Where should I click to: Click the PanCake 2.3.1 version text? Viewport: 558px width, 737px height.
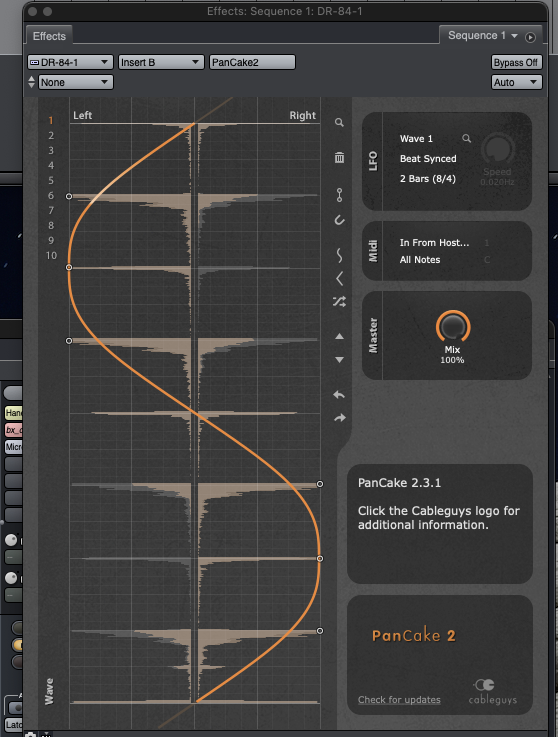[399, 483]
